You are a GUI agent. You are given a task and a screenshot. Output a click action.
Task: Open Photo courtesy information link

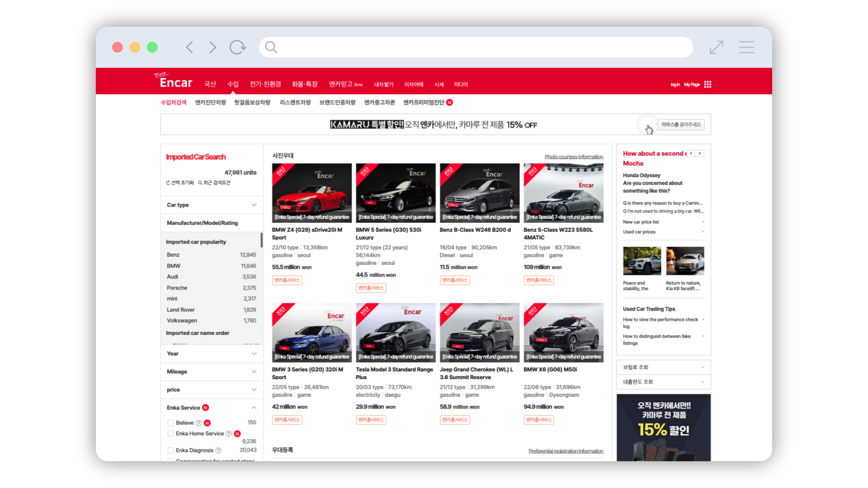pyautogui.click(x=574, y=157)
